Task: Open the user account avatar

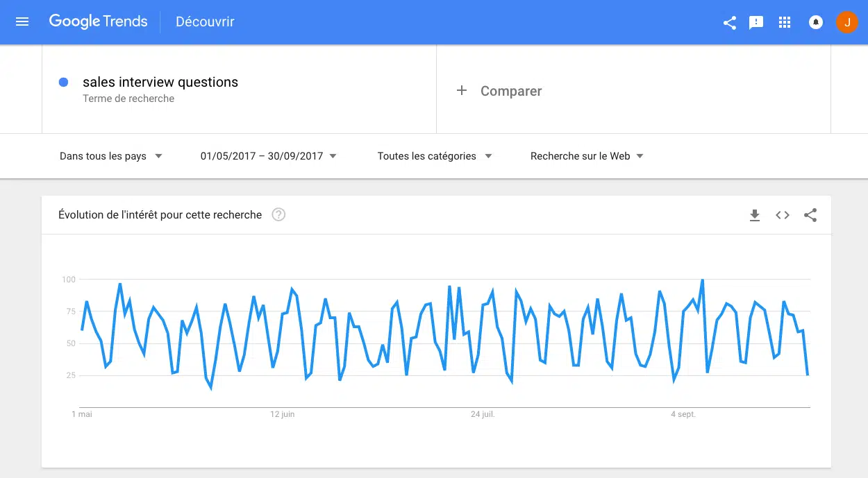Action: point(847,22)
